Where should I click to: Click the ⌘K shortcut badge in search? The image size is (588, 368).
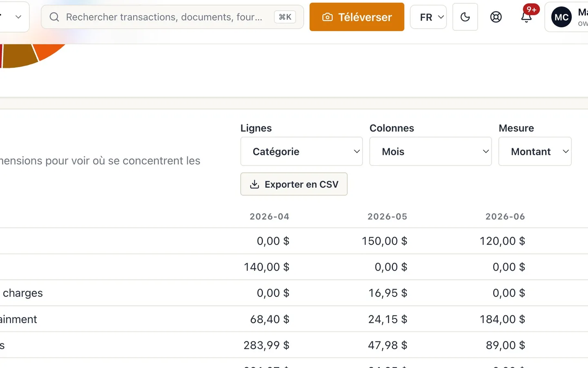(285, 17)
